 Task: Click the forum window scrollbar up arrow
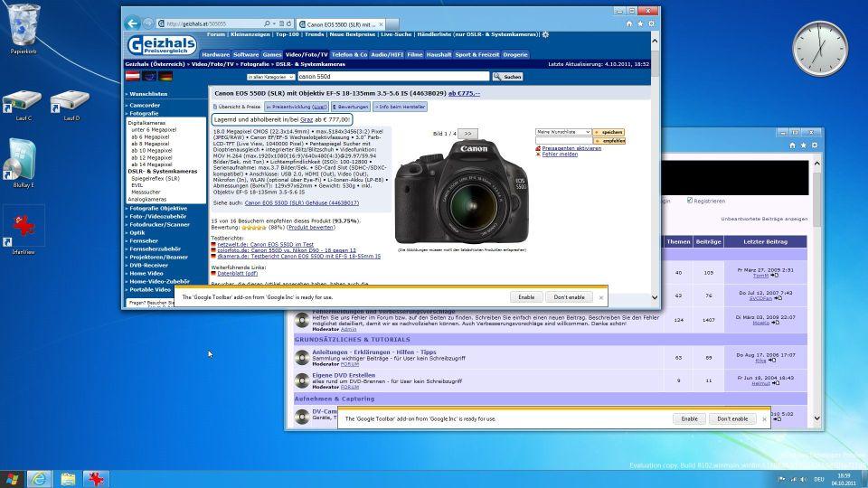point(816,164)
